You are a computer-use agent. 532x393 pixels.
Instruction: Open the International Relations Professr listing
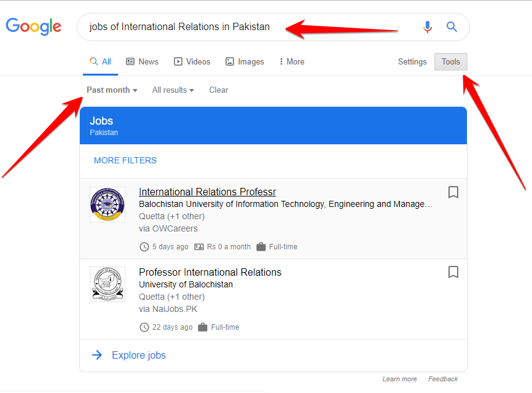207,192
